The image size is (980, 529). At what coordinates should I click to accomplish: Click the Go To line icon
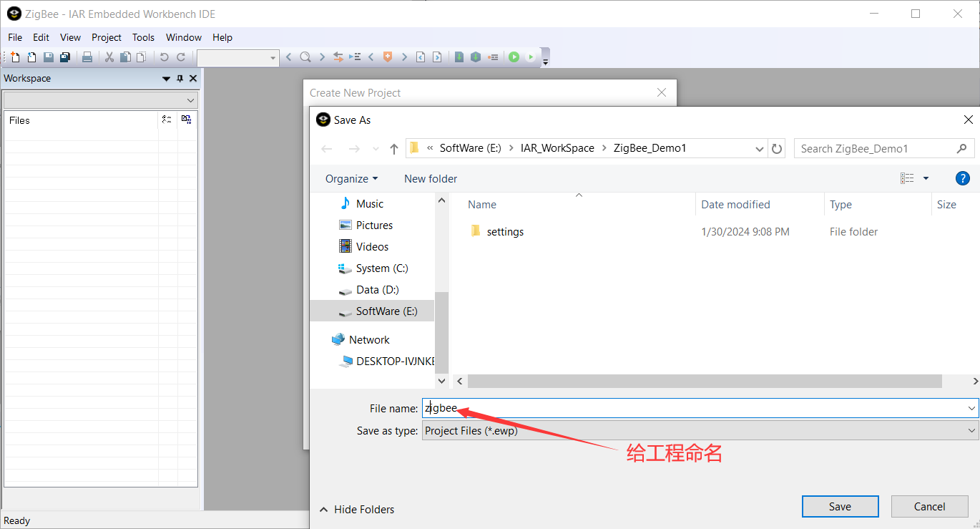click(x=355, y=57)
